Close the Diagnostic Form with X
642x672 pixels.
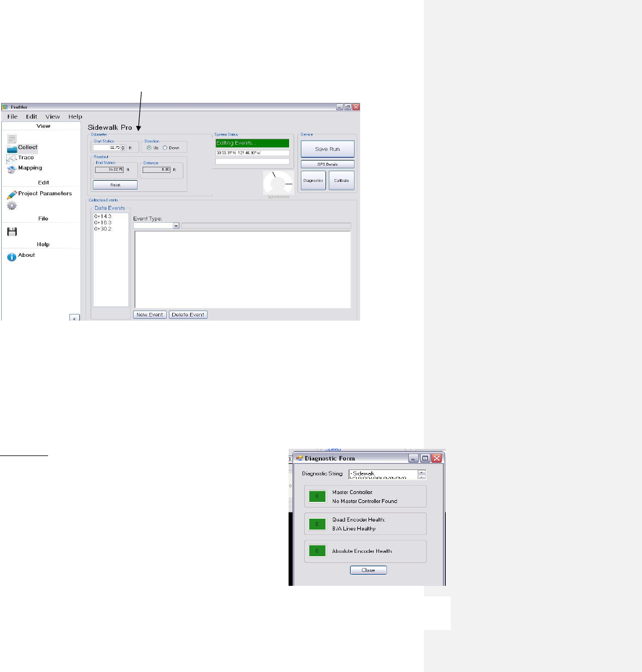[x=437, y=458]
